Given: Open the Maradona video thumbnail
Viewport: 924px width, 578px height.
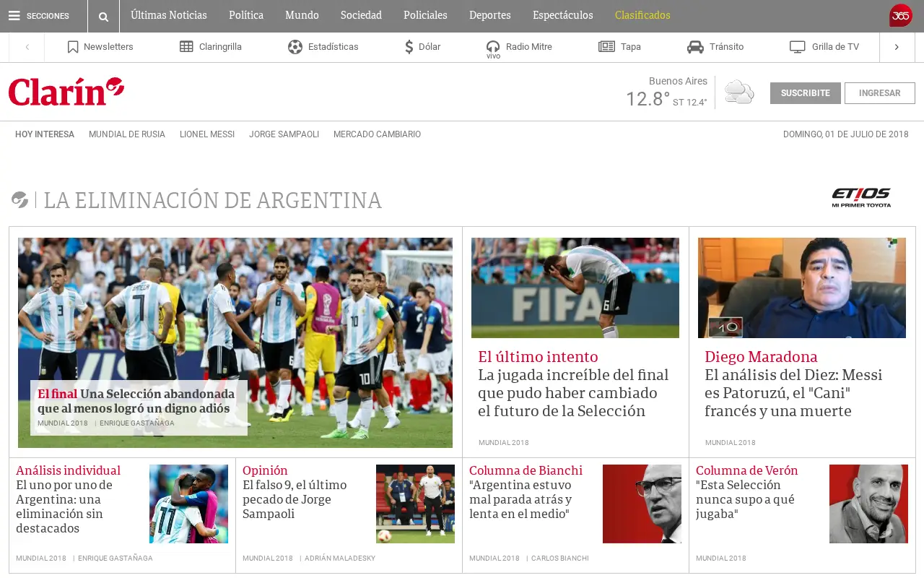Looking at the screenshot, I should click(x=802, y=288).
